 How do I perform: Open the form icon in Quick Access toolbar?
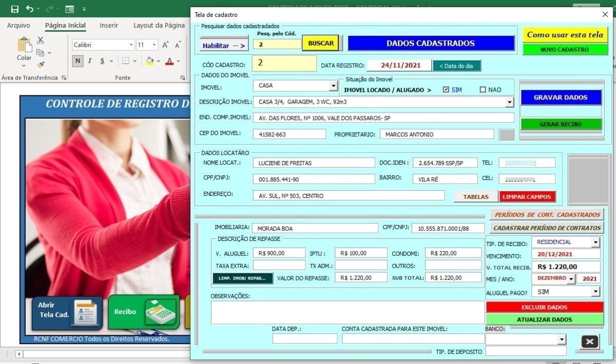pos(69,9)
